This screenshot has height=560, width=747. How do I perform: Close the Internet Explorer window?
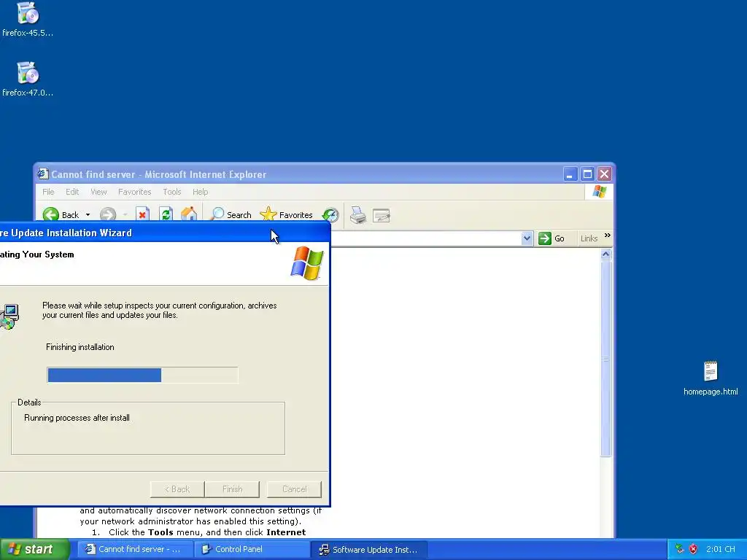tap(604, 174)
